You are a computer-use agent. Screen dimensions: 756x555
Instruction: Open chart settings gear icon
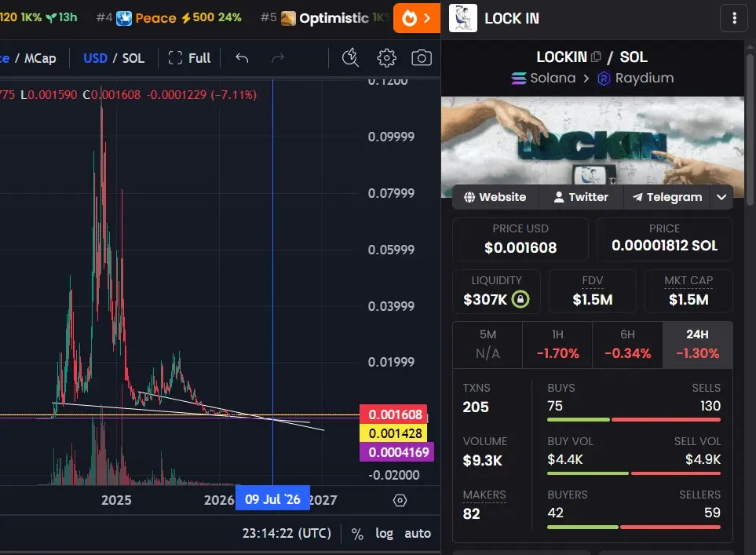click(386, 58)
